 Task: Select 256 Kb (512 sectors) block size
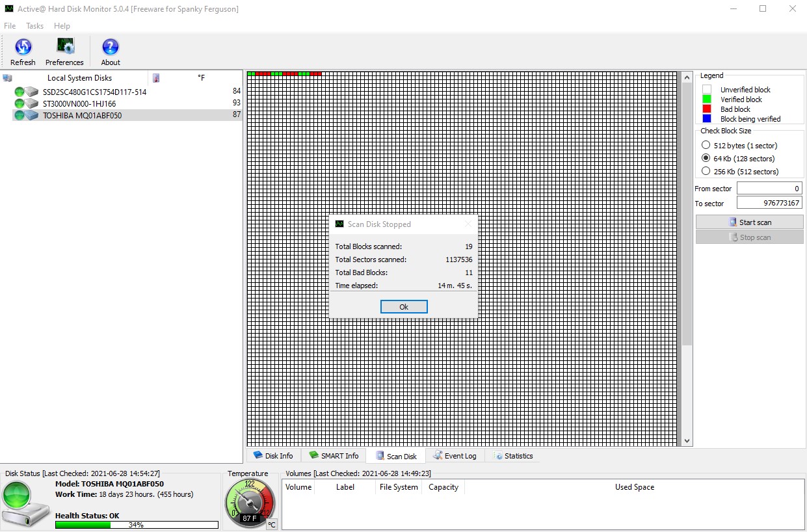706,171
